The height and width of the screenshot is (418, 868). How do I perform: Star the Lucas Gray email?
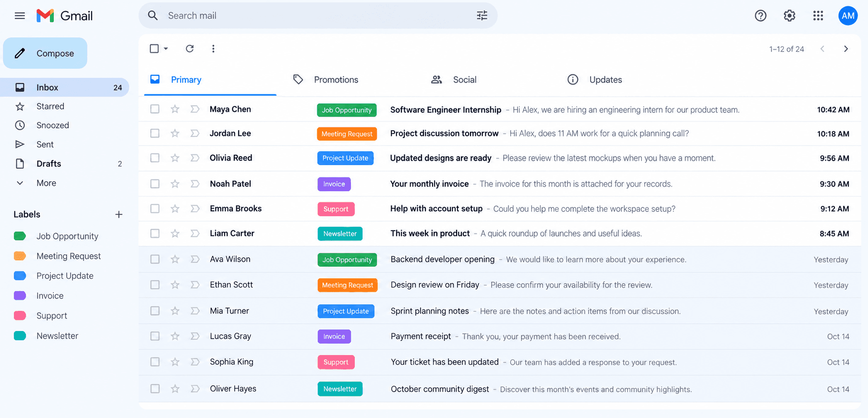pyautogui.click(x=175, y=336)
